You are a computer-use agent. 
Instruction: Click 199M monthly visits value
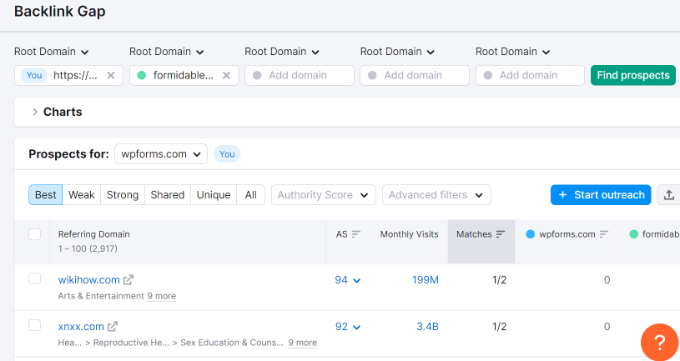point(425,280)
